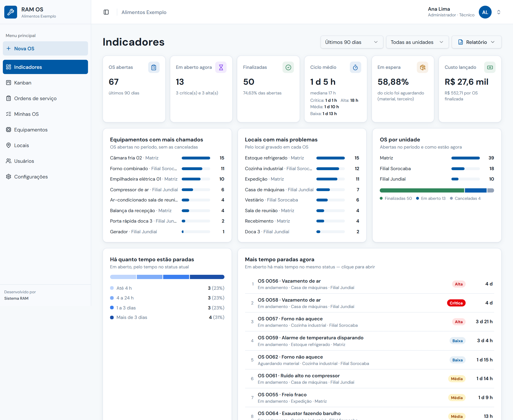Click the Locais map pin icon
Image resolution: width=513 pixels, height=420 pixels.
click(9, 145)
